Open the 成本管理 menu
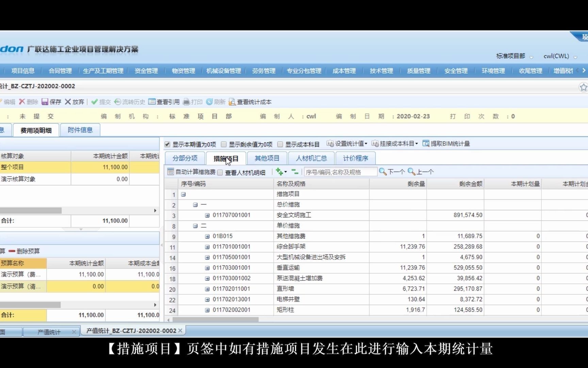 tap(344, 71)
